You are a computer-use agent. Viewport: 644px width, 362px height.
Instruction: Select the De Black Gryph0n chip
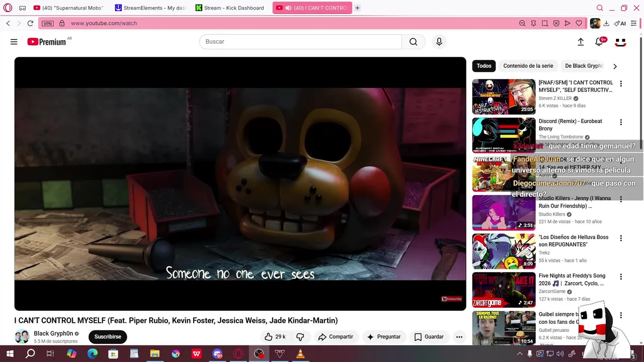pyautogui.click(x=584, y=66)
